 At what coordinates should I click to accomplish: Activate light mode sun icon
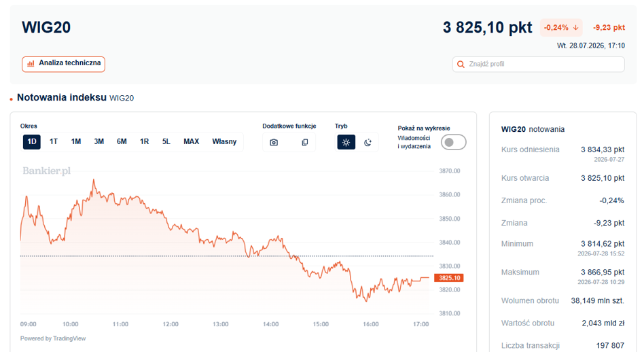pyautogui.click(x=346, y=143)
